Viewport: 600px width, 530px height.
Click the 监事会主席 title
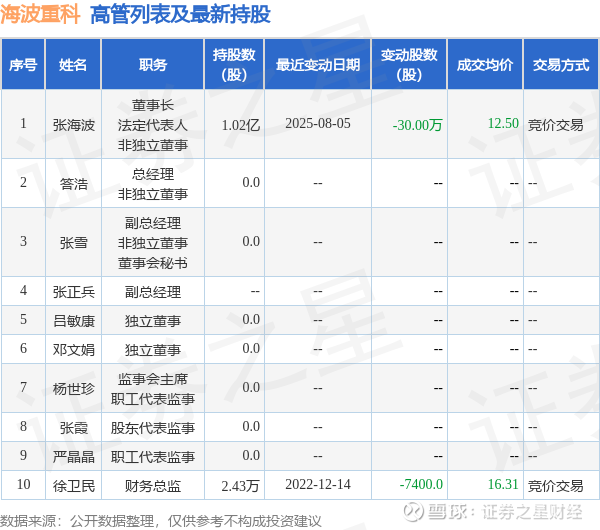click(x=153, y=379)
